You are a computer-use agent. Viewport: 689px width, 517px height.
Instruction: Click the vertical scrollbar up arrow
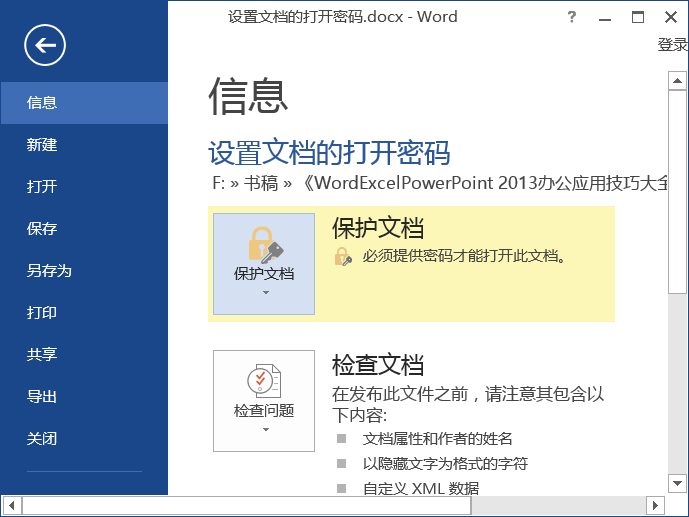(677, 81)
